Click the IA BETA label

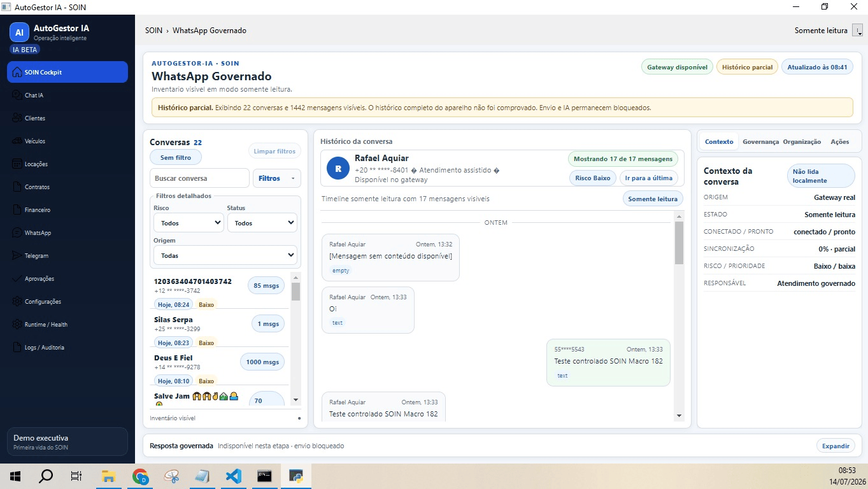point(25,50)
